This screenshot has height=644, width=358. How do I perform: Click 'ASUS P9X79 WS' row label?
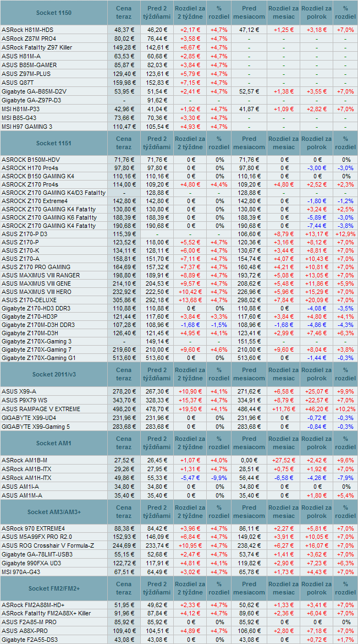point(25,400)
